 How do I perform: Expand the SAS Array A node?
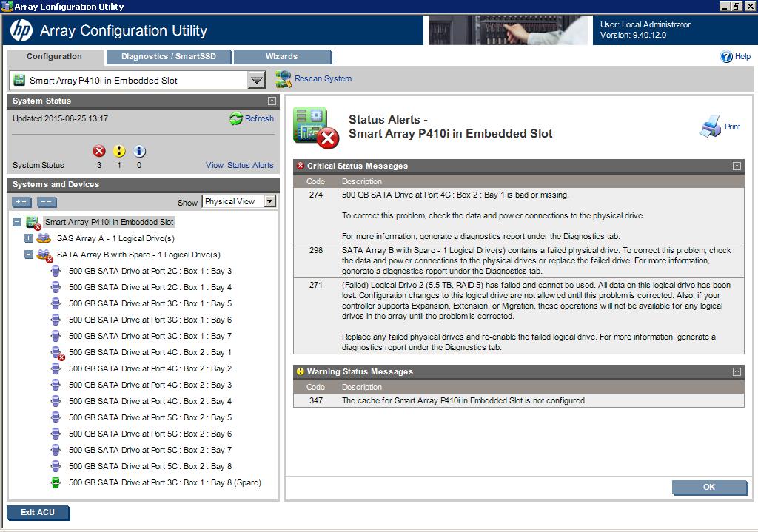(x=29, y=238)
